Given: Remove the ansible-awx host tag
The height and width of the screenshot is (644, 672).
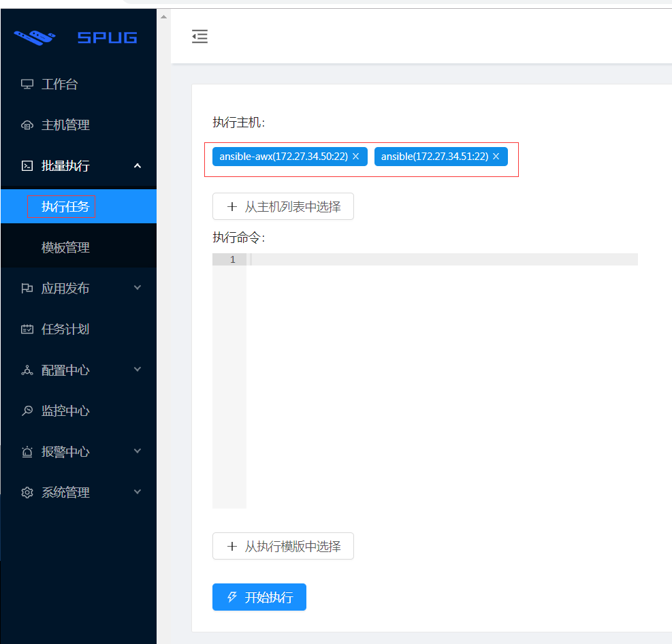Looking at the screenshot, I should click(355, 157).
